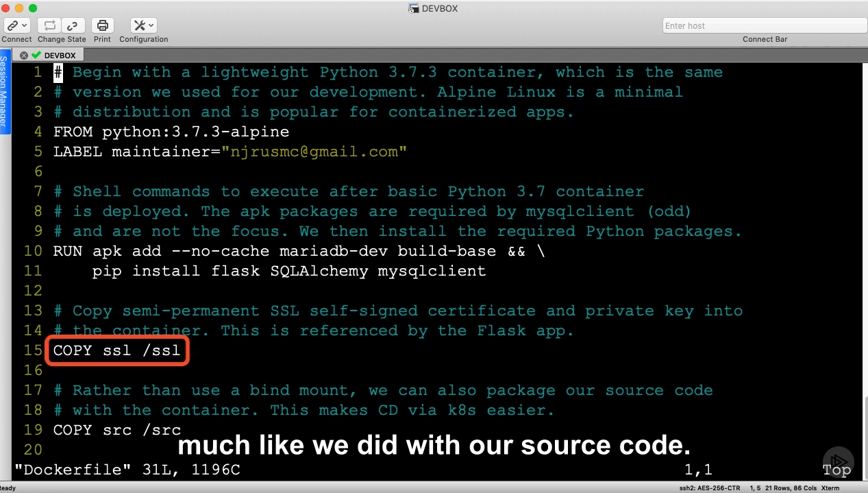Click the Print toolbar icon
868x493 pixels.
(102, 25)
